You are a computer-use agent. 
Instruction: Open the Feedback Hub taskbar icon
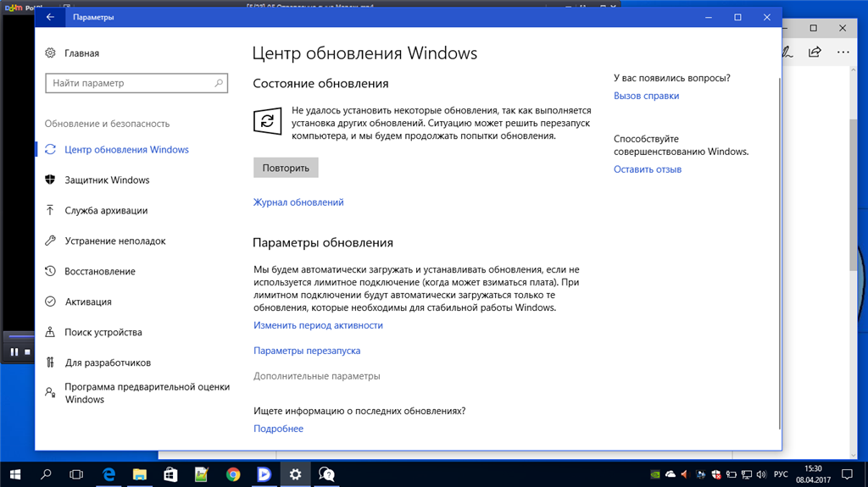click(326, 474)
